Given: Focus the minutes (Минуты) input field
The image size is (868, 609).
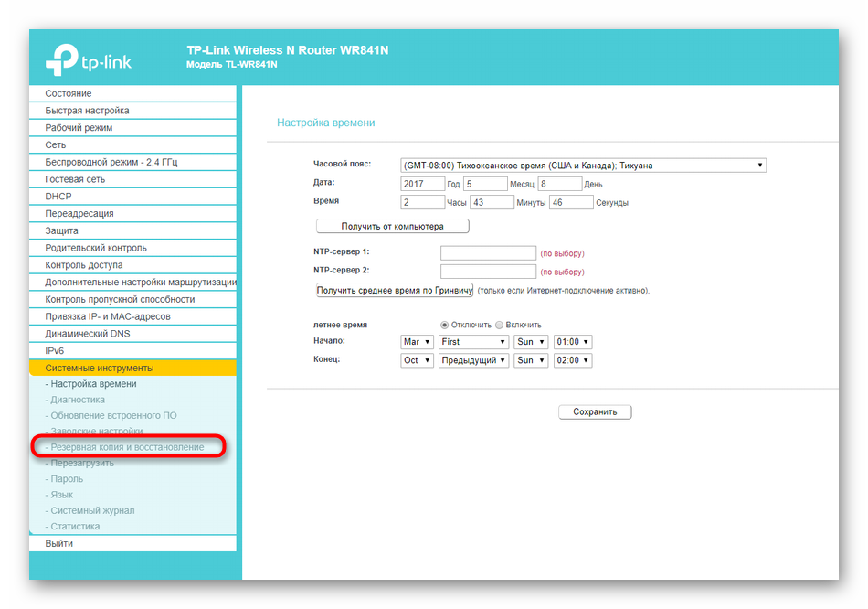Looking at the screenshot, I should [x=492, y=202].
